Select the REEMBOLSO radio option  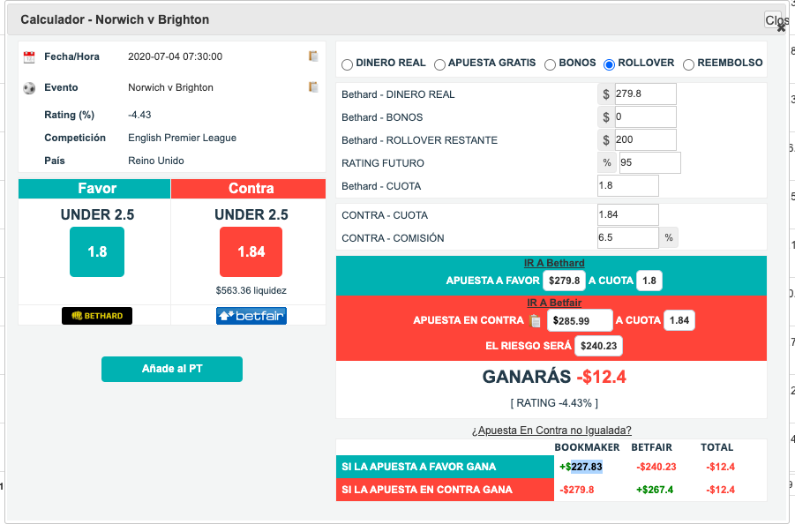pos(688,64)
